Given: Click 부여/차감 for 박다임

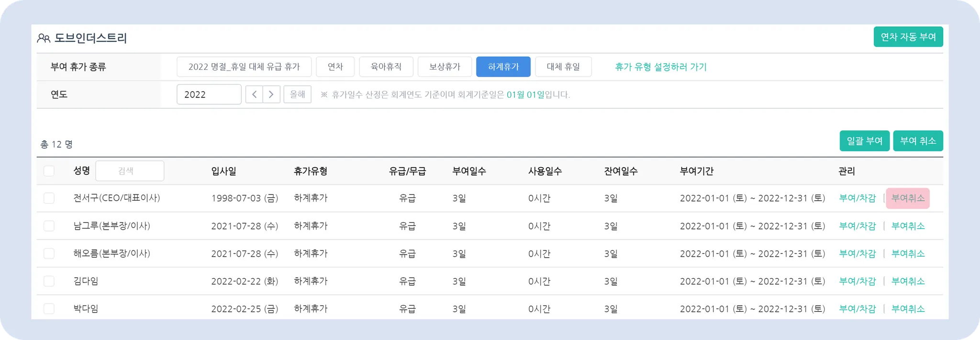Looking at the screenshot, I should tap(857, 309).
